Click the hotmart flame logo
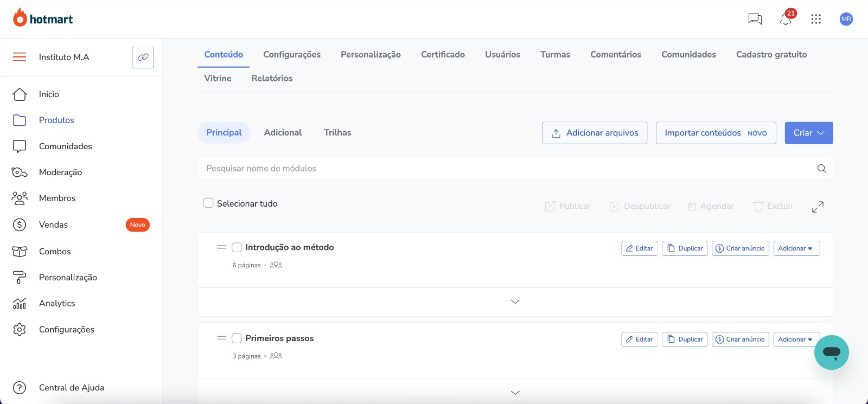This screenshot has height=404, width=868. (x=20, y=18)
